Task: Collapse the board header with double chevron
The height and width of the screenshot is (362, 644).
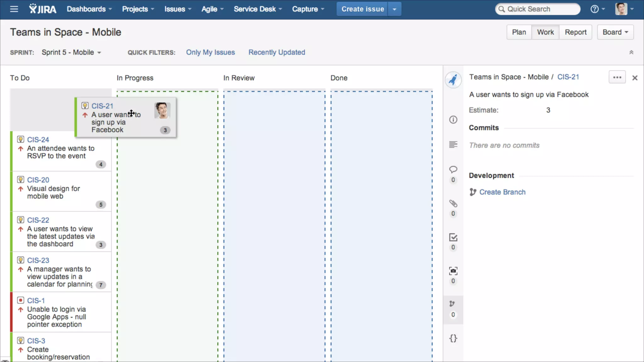Action: (631, 52)
